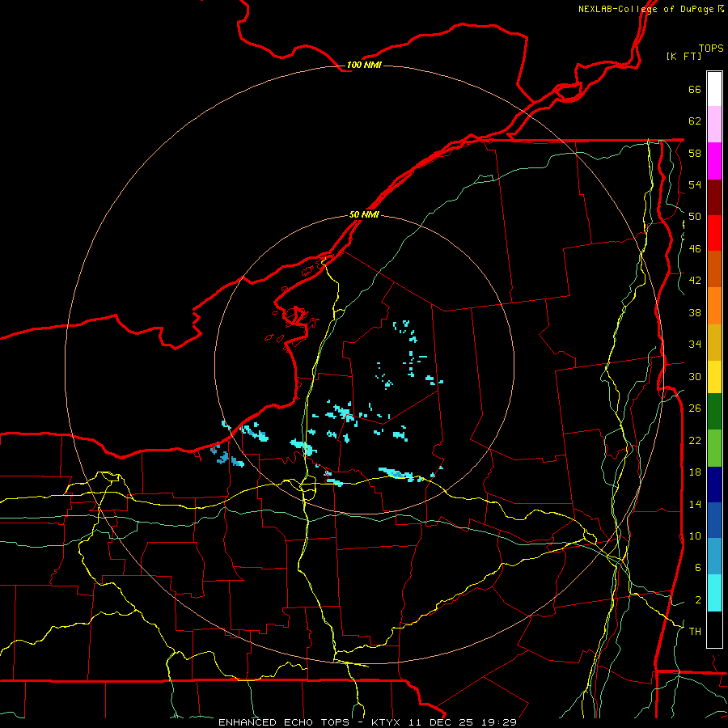Click the "6" scale label
The height and width of the screenshot is (728, 728).
click(x=698, y=567)
